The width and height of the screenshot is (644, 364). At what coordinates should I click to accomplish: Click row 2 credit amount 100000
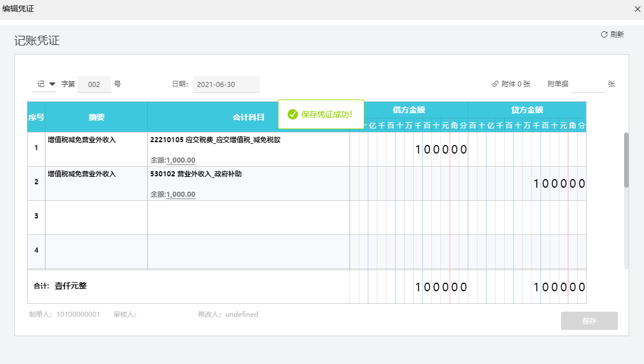(x=559, y=184)
